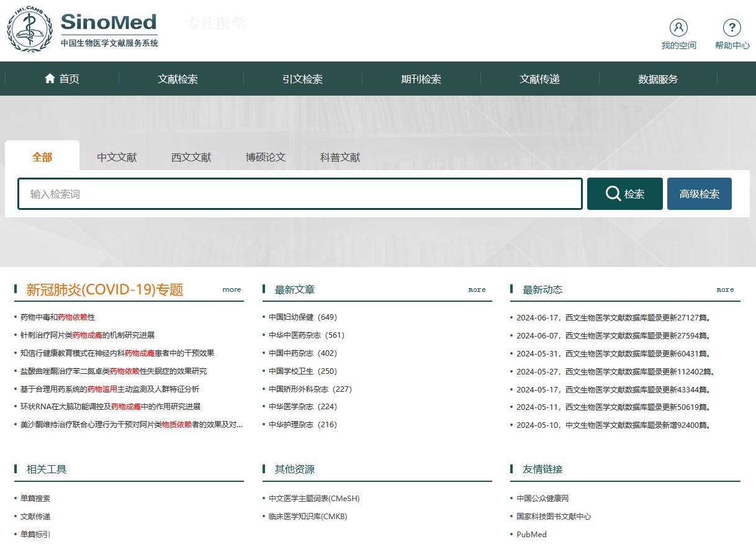Open article 针刺治疗阿片类药物成瘾的机制研究进展
This screenshot has width=756, height=544.
click(88, 335)
